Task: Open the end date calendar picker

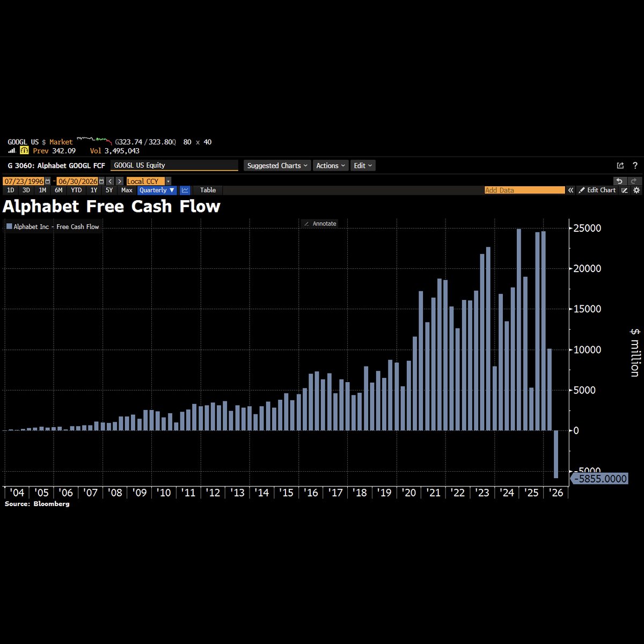Action: point(101,181)
